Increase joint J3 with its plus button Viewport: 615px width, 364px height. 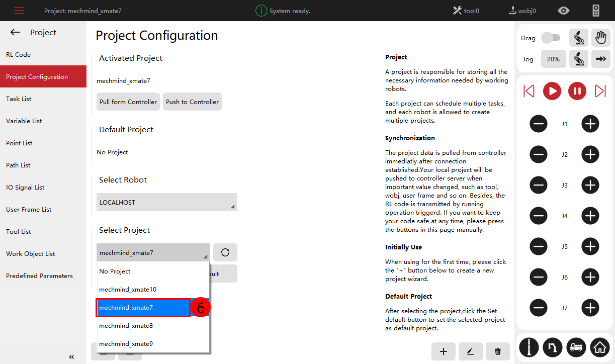coord(590,185)
